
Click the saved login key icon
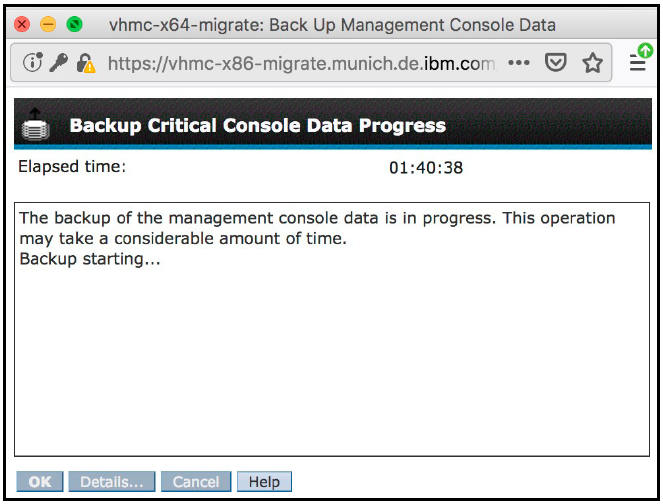point(59,63)
